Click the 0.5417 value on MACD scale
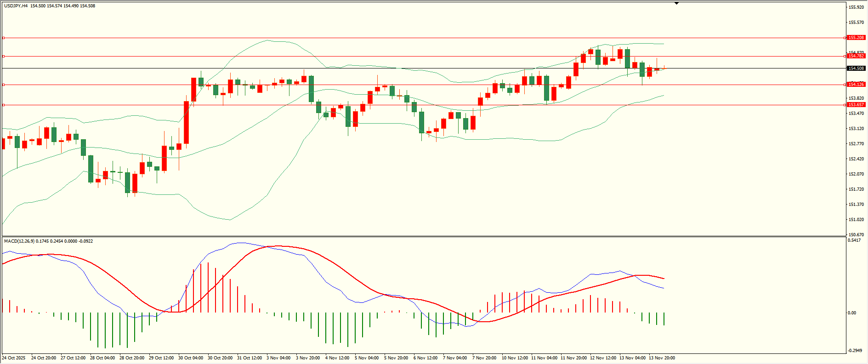This screenshot has width=868, height=364. (x=854, y=241)
